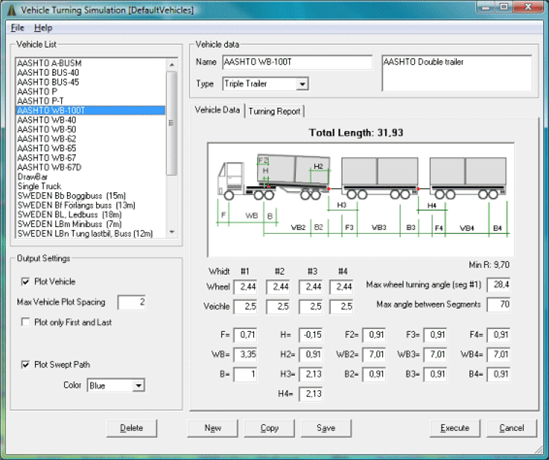549x460 pixels.
Task: Click the WB3= input field
Action: point(435,355)
